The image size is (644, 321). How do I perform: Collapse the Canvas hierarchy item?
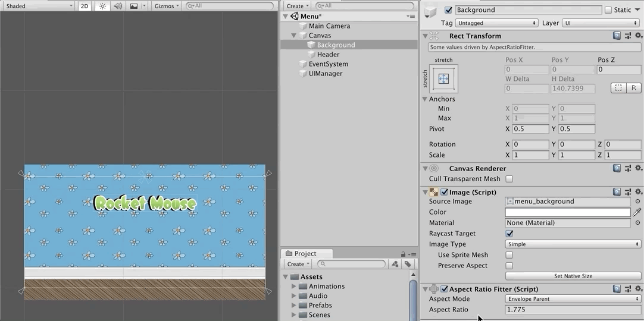(294, 36)
